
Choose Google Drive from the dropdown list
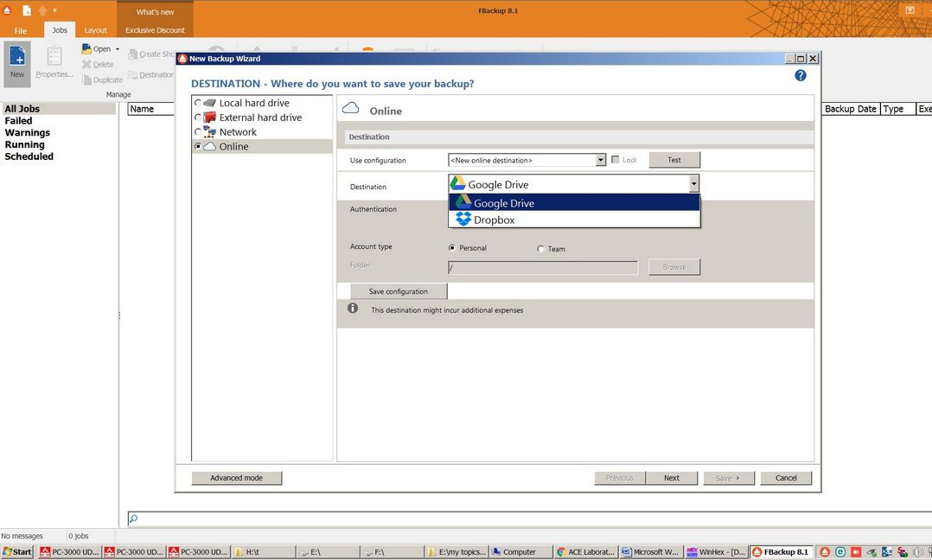[574, 202]
